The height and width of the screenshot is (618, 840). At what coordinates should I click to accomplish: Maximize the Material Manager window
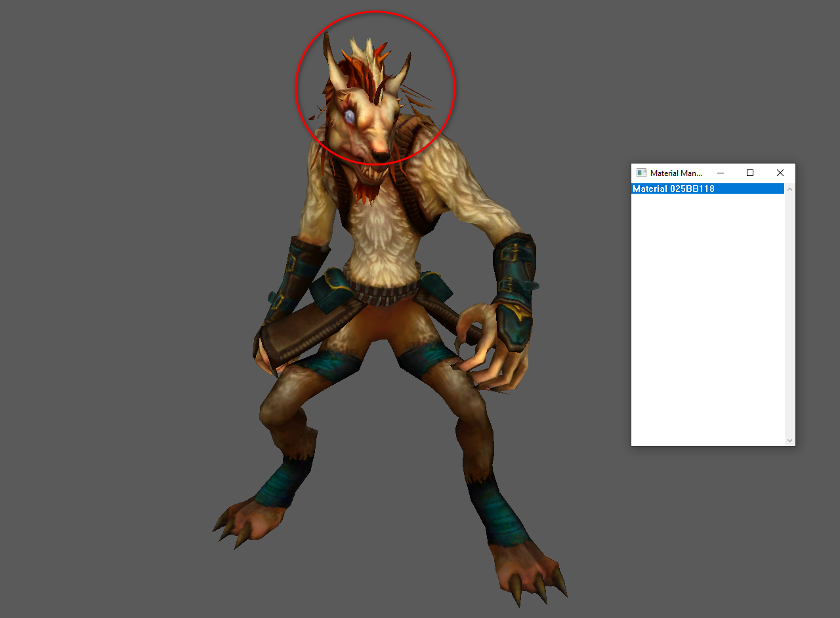click(750, 173)
